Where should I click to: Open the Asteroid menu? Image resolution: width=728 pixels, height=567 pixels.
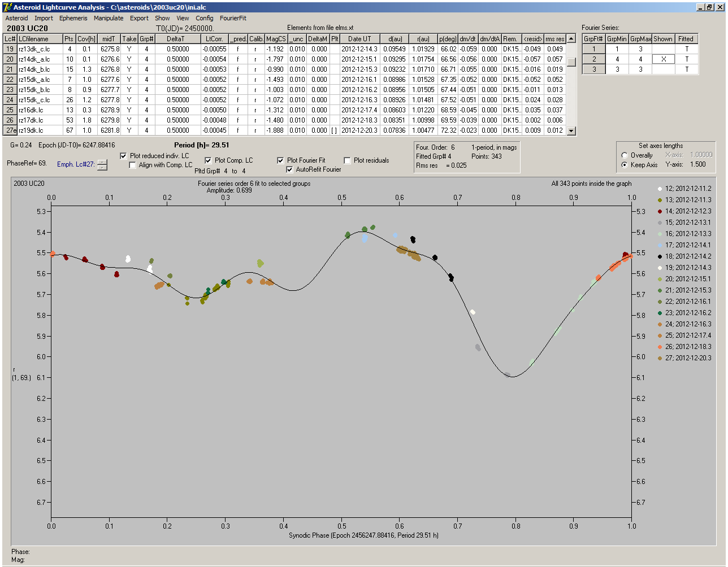16,18
